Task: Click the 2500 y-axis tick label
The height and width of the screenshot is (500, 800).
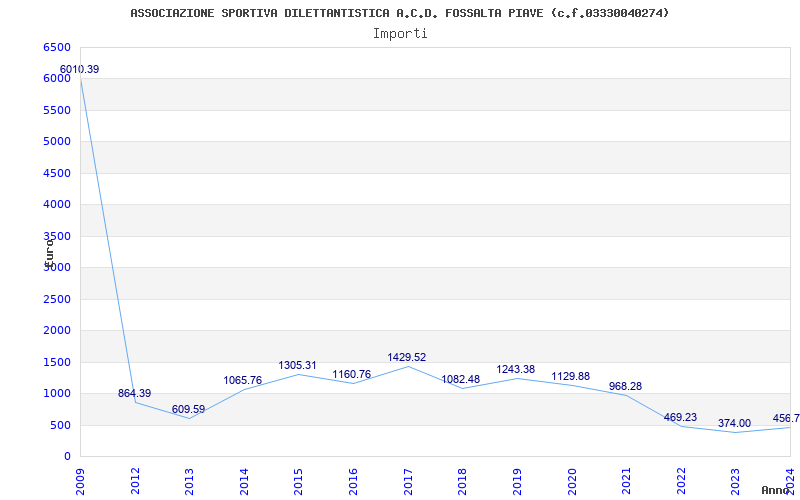Action: click(x=56, y=299)
